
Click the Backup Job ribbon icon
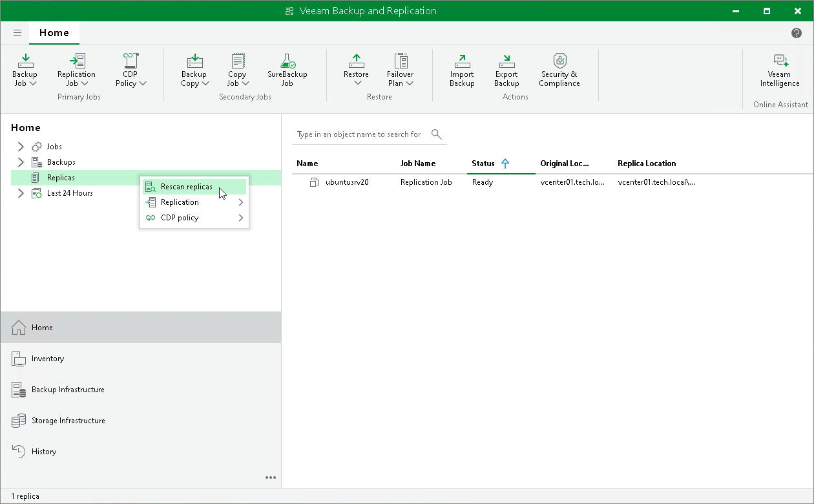click(x=25, y=61)
